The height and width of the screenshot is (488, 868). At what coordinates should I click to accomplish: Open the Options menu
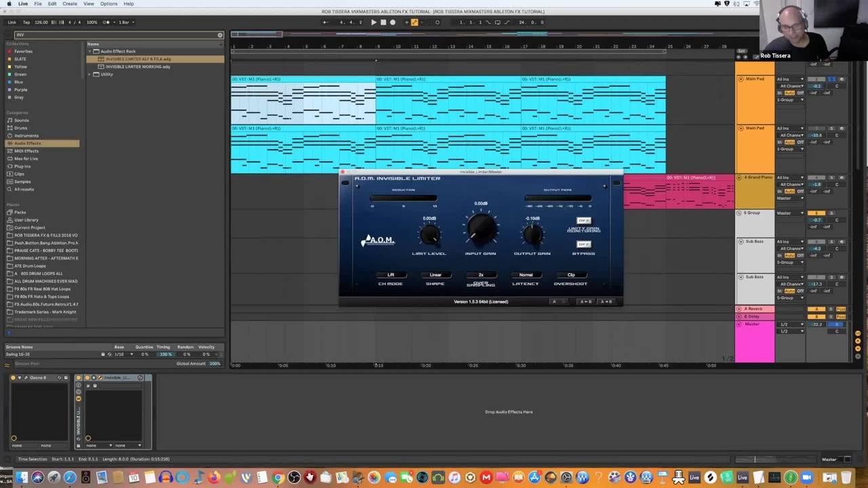pos(108,3)
